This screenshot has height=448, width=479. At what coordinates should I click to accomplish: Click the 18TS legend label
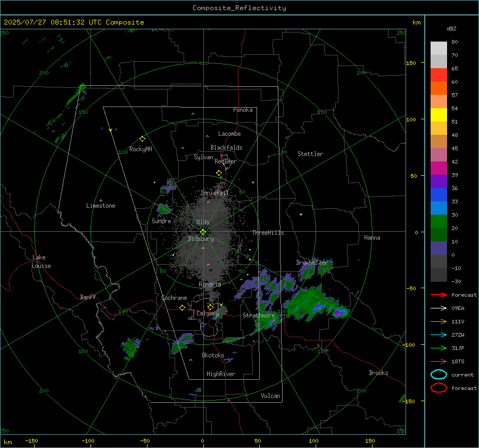click(x=458, y=362)
